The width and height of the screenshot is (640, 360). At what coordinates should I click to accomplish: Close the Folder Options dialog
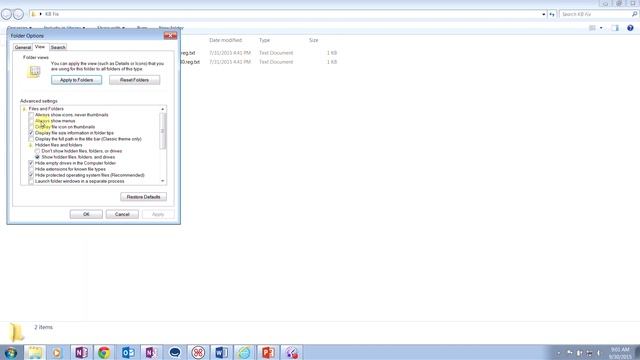170,36
